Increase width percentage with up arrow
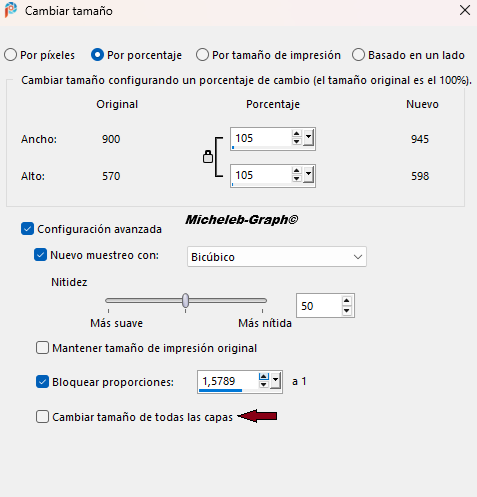This screenshot has width=477, height=497. click(x=296, y=134)
